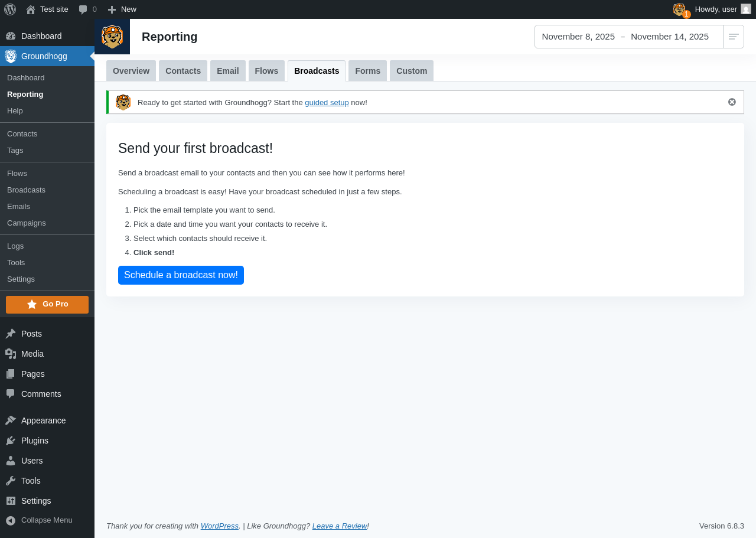Click the Groundhogg menu icon in sidebar

pos(11,56)
